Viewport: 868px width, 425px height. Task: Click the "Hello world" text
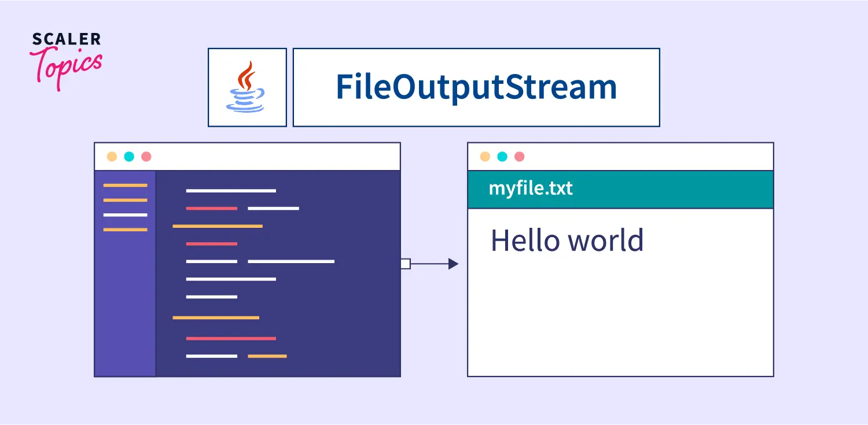[567, 240]
